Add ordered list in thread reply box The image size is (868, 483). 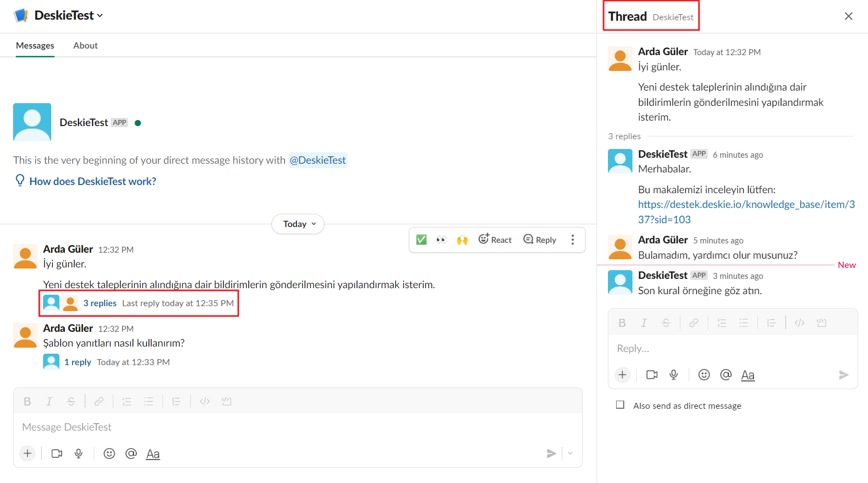721,323
